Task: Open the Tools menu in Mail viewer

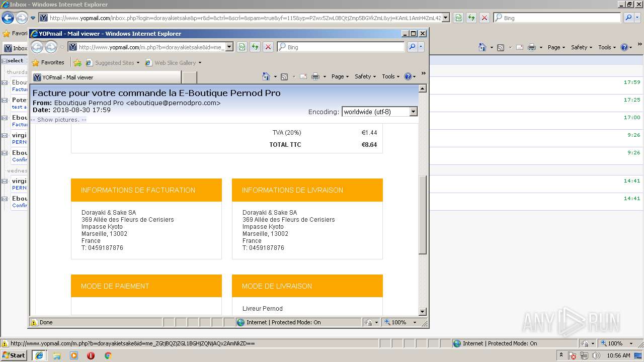Action: point(391,76)
